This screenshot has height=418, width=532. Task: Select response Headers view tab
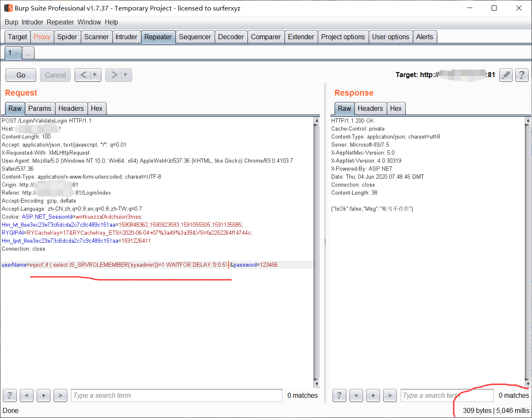(x=370, y=108)
